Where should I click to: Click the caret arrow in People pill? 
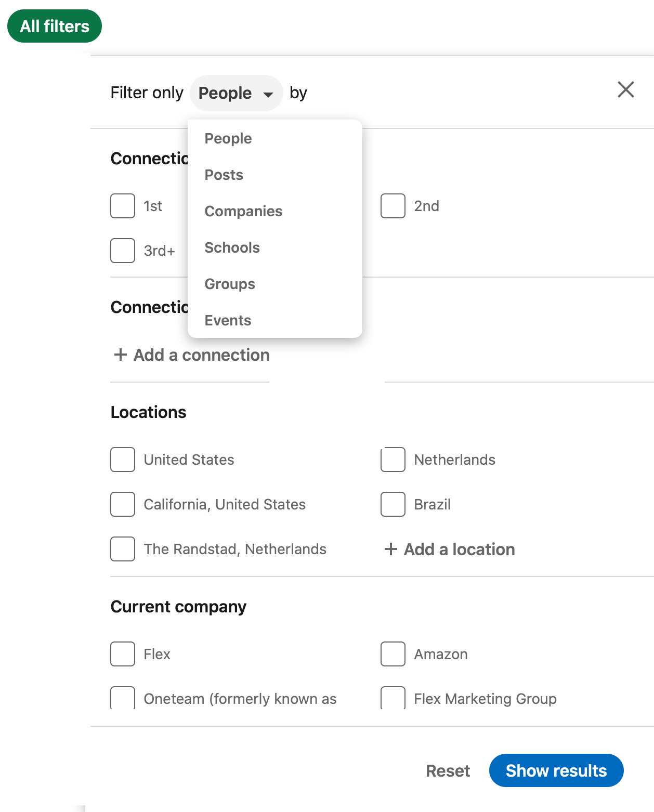click(x=268, y=95)
